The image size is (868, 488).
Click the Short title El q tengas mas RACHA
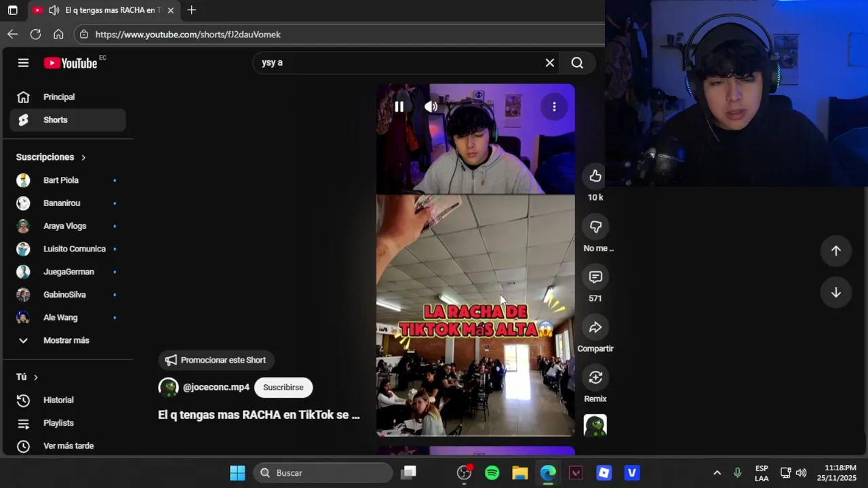coord(258,415)
